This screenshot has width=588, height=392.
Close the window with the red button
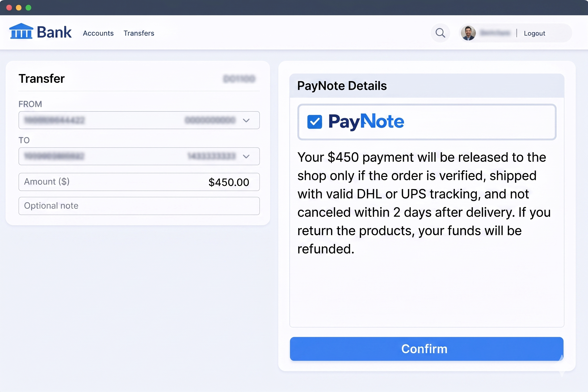click(x=9, y=8)
